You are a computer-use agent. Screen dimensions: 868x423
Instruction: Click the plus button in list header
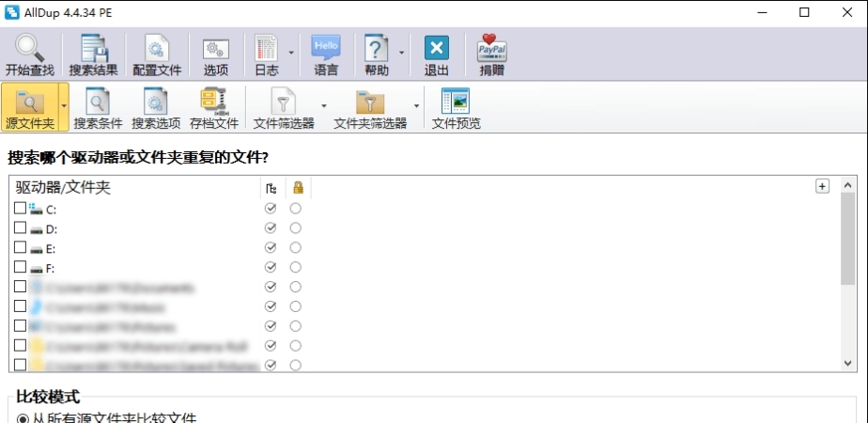[823, 186]
